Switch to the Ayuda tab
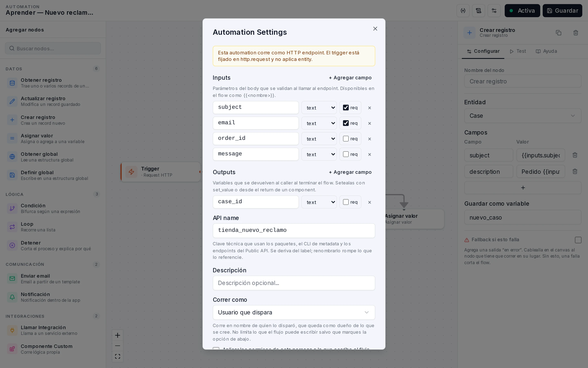Image resolution: width=588 pixels, height=368 pixels. point(546,51)
